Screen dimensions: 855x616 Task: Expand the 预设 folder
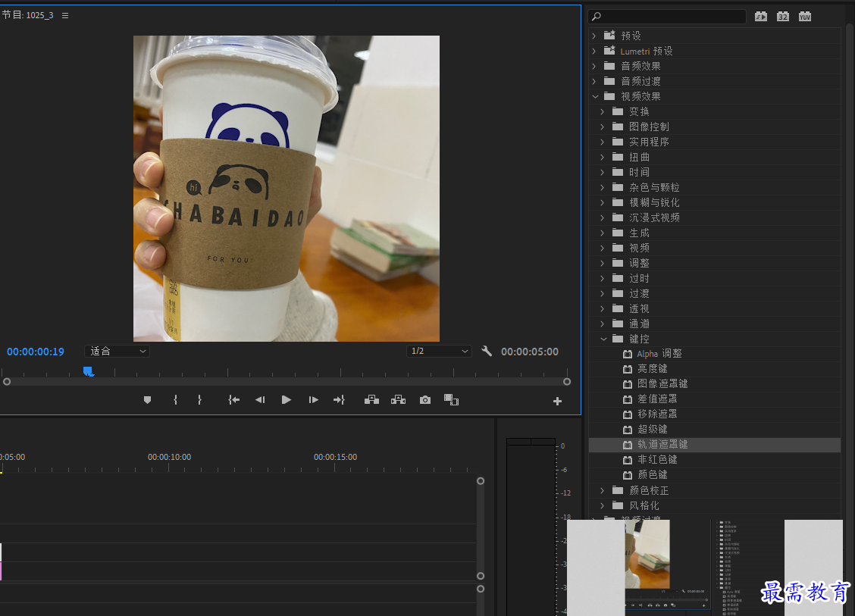coord(594,36)
